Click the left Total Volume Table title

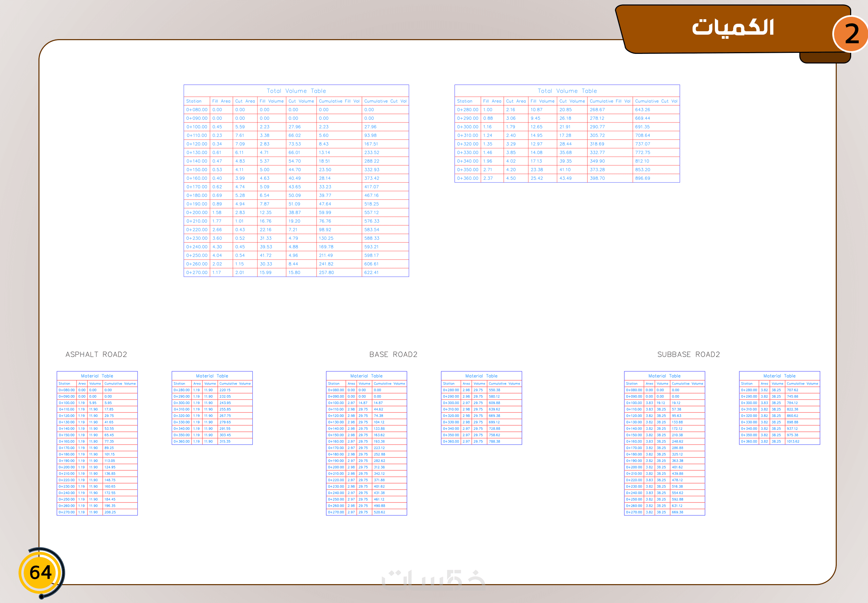coord(296,91)
